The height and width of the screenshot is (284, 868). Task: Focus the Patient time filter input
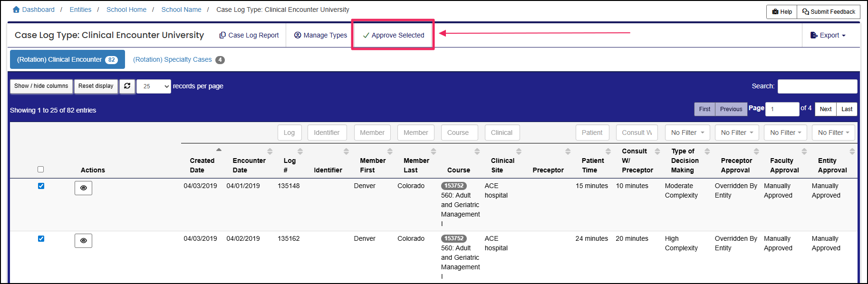pyautogui.click(x=592, y=133)
